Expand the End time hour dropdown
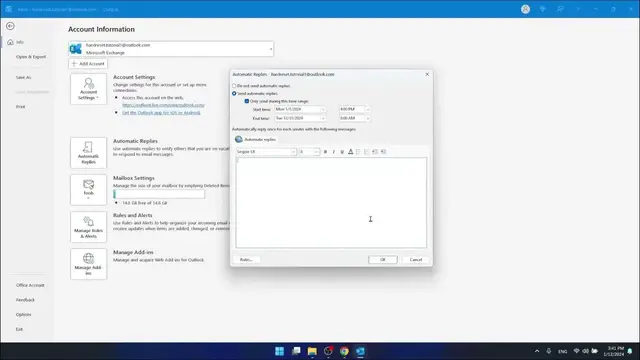 [368, 118]
